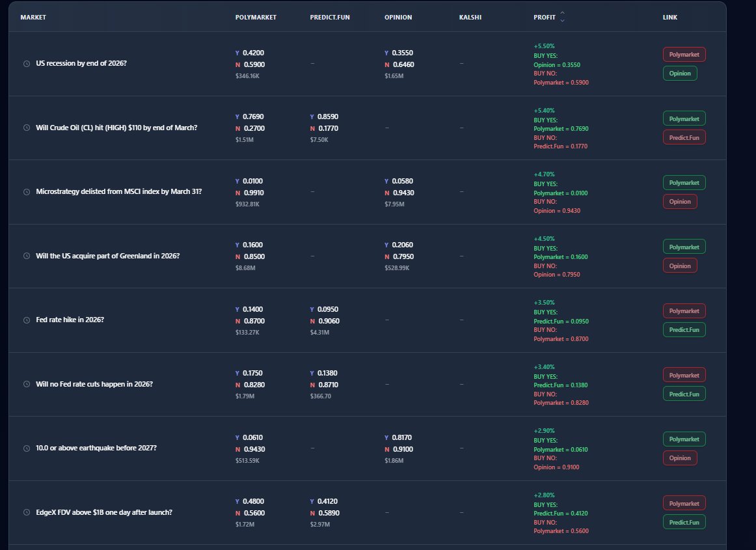Screen dimensions: 756x550
Task: Click the +4.70% profit value
Action: pos(544,174)
